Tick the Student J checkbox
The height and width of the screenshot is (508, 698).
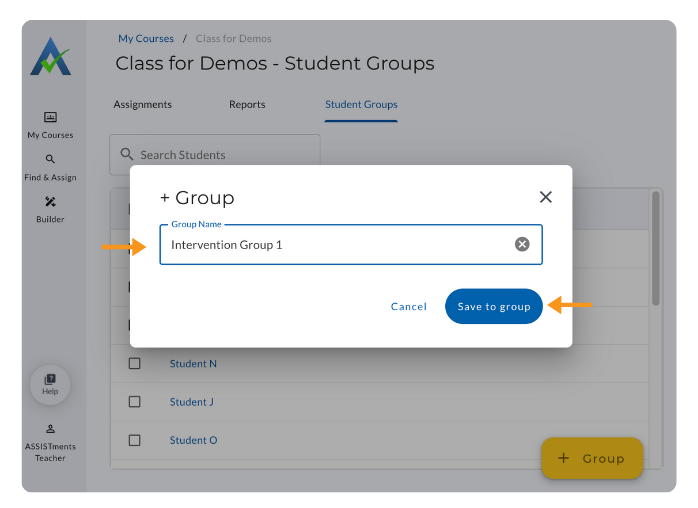[135, 402]
